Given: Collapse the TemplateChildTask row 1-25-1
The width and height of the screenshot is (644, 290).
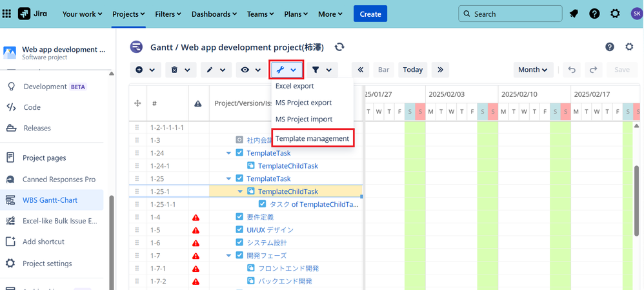Looking at the screenshot, I should (240, 191).
